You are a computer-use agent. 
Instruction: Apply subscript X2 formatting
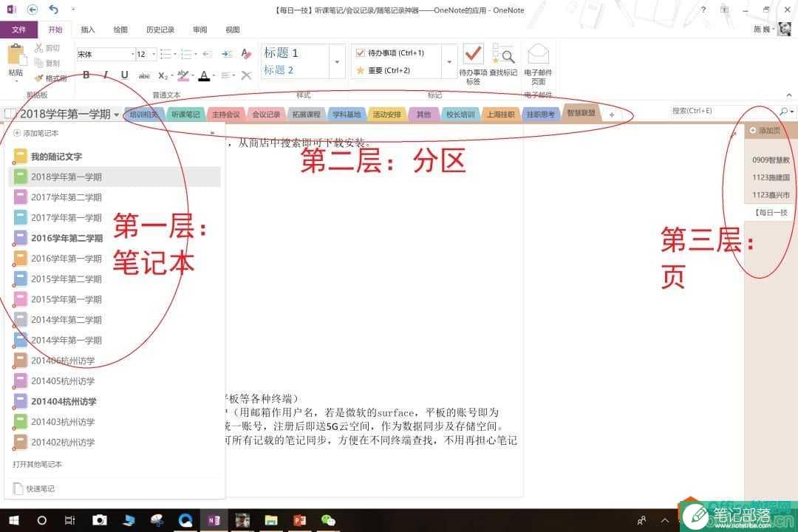(163, 75)
